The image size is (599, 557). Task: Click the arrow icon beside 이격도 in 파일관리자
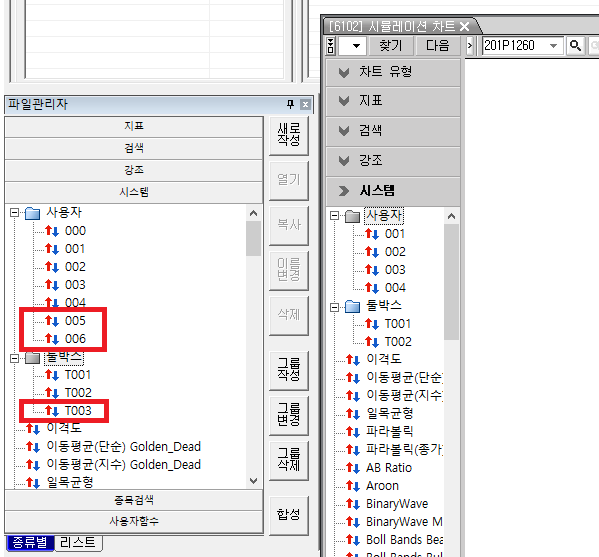(x=33, y=429)
